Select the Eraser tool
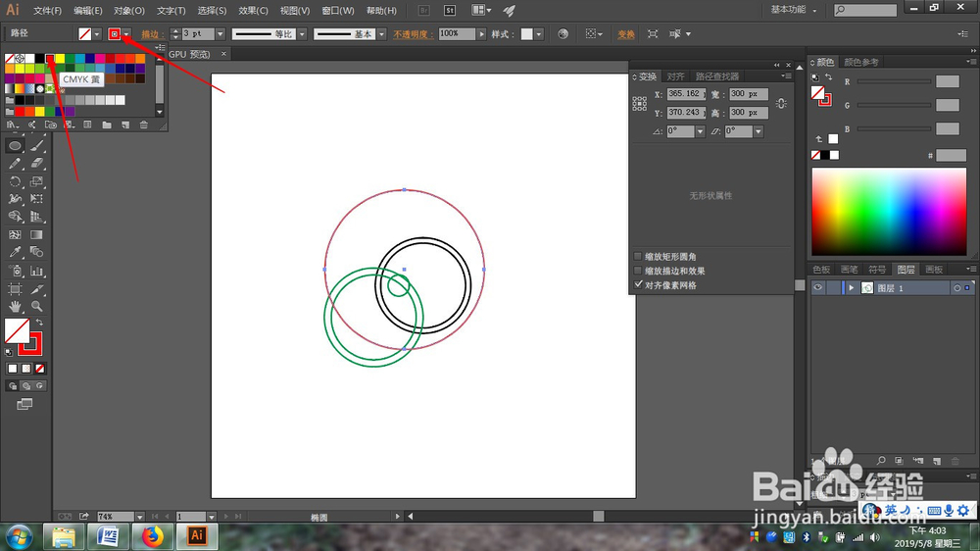The width and height of the screenshot is (980, 551). [37, 164]
